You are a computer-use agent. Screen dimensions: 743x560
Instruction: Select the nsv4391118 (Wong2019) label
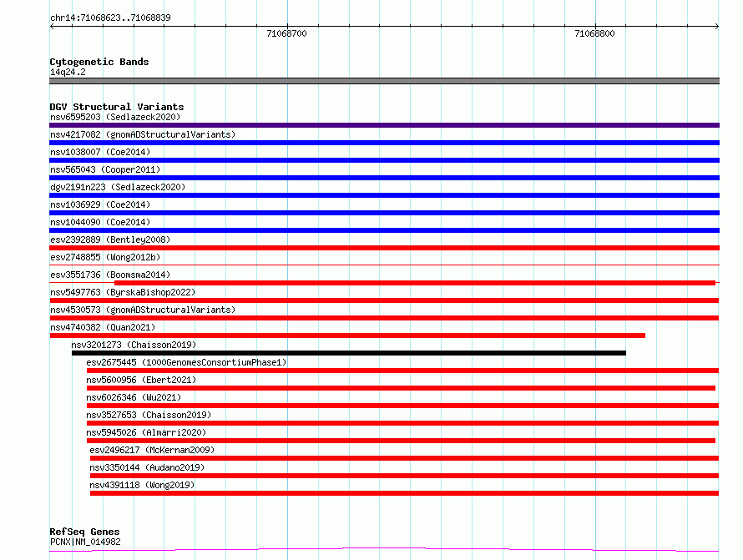142,485
